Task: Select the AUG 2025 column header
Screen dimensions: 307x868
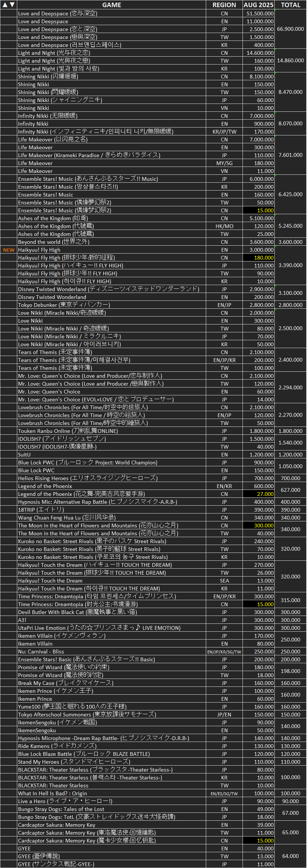Action: (x=259, y=5)
